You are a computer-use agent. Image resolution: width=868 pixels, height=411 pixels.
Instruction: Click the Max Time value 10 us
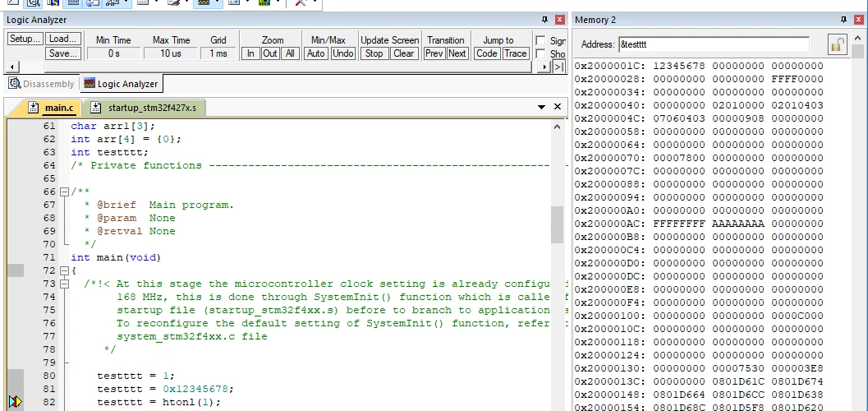click(x=171, y=53)
